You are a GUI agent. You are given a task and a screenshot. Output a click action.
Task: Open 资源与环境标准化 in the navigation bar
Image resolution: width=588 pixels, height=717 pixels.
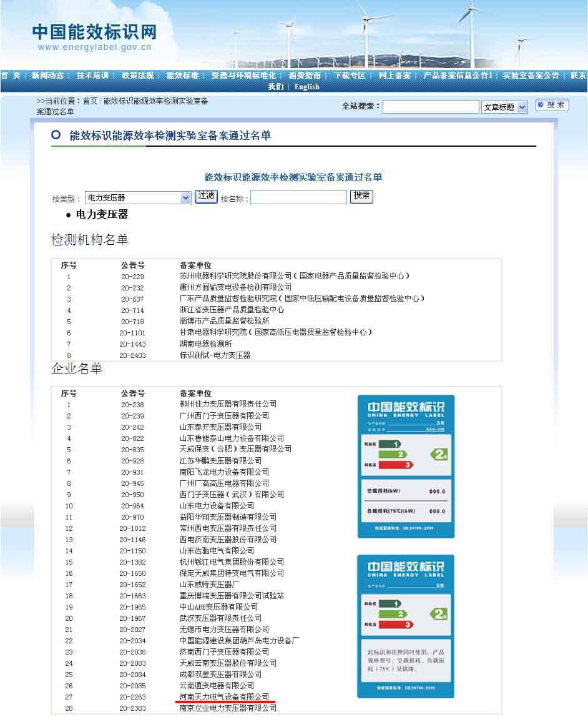click(243, 76)
